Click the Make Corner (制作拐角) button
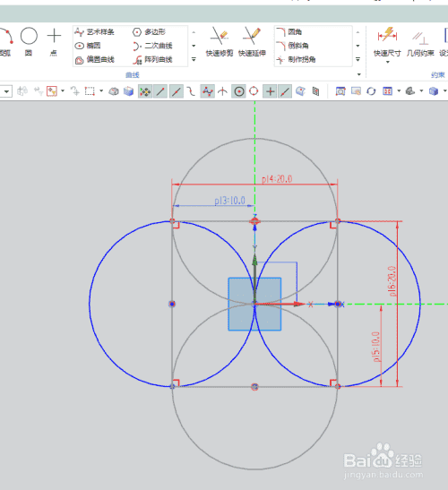 [x=296, y=59]
